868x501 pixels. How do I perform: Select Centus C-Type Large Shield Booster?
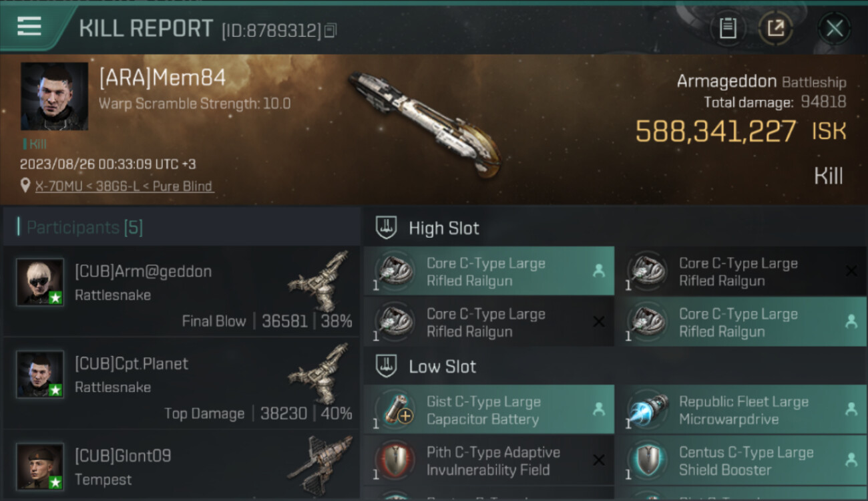coord(741,461)
